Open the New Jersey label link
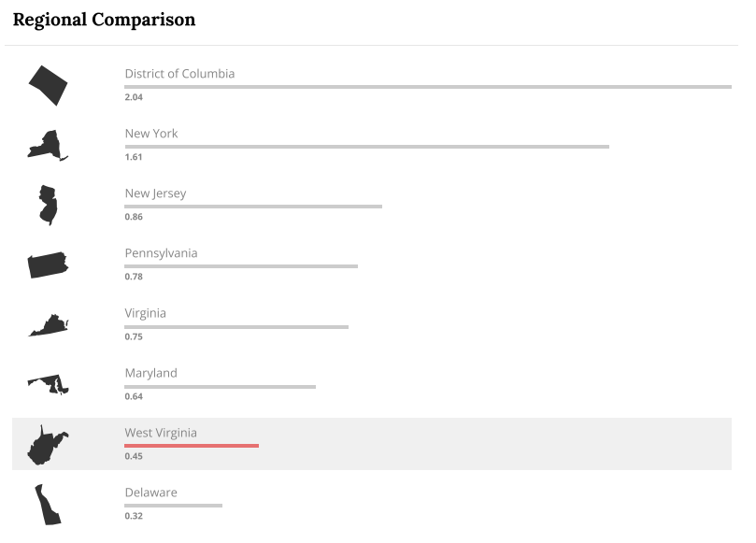Image resolution: width=756 pixels, height=543 pixels. click(155, 193)
